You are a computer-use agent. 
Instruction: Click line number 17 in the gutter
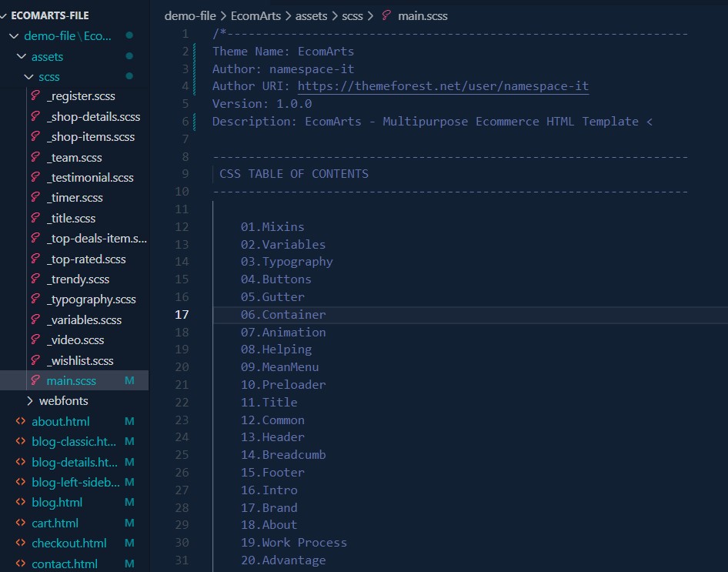click(x=182, y=314)
